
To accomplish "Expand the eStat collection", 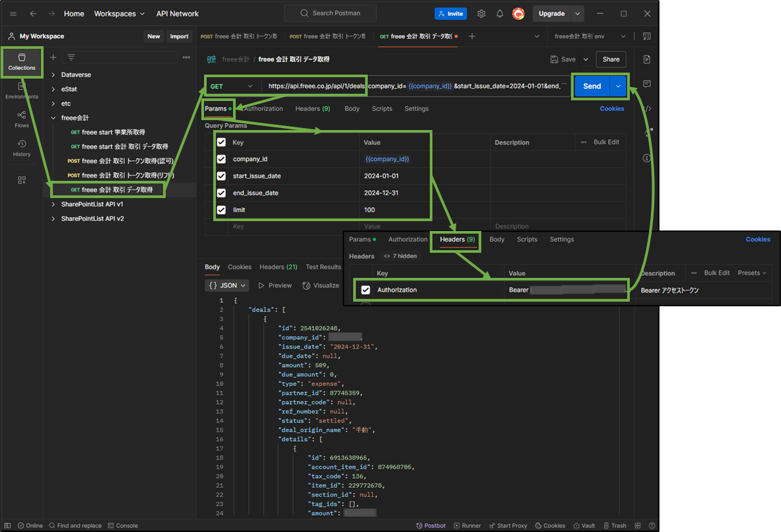I will coord(53,89).
